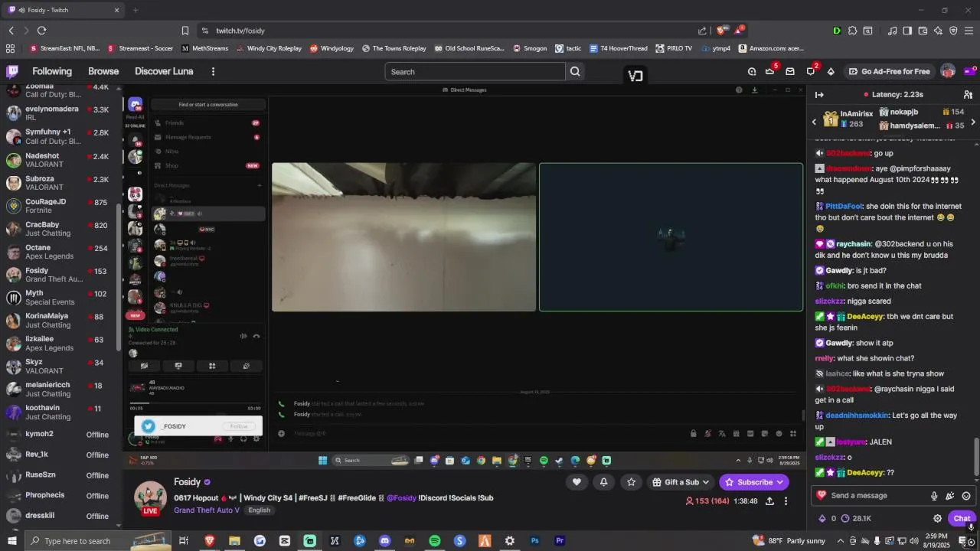Open the Following tab
The height and width of the screenshot is (551, 980).
(52, 71)
